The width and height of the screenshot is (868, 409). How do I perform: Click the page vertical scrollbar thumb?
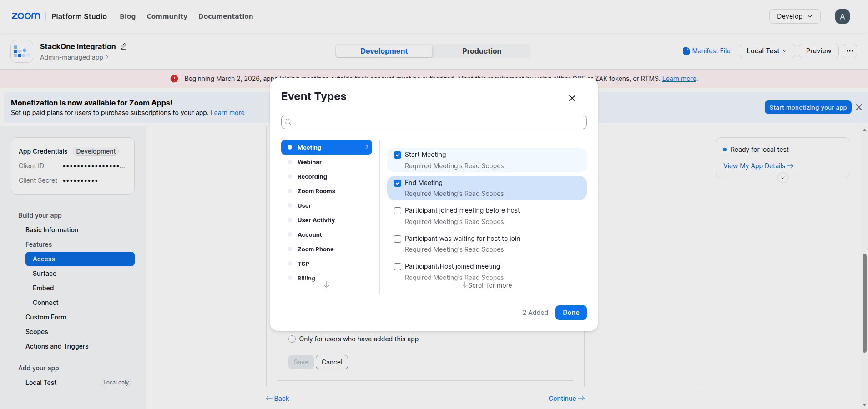point(864,303)
